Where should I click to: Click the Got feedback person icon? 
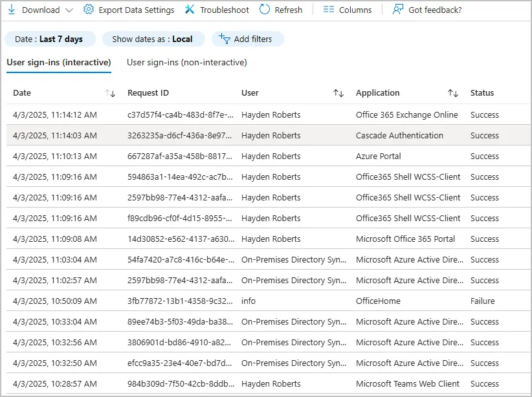(397, 10)
